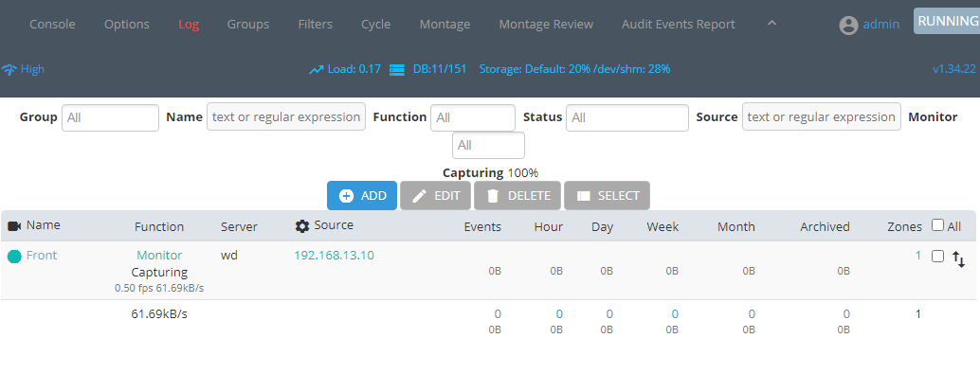Select the Front monitor checkbox
Image resolution: width=980 pixels, height=374 pixels.
click(937, 256)
